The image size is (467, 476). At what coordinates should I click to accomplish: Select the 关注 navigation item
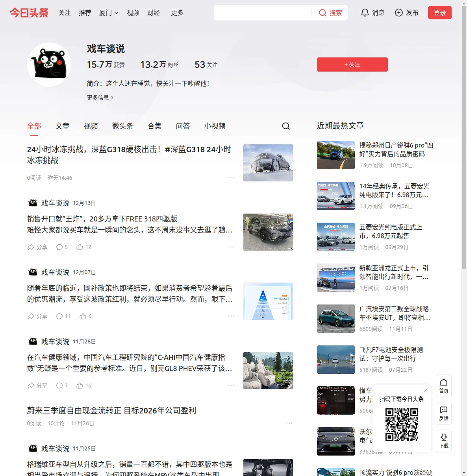(x=65, y=13)
